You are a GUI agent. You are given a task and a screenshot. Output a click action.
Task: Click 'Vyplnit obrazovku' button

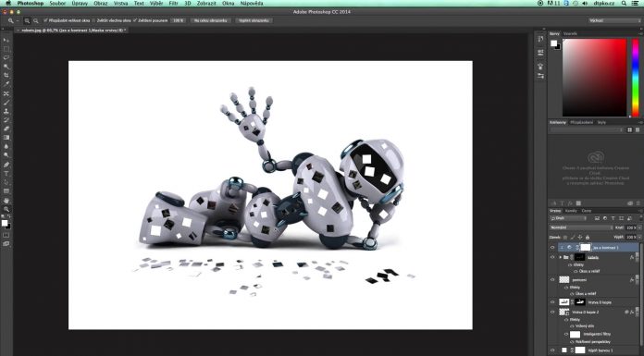pyautogui.click(x=254, y=20)
